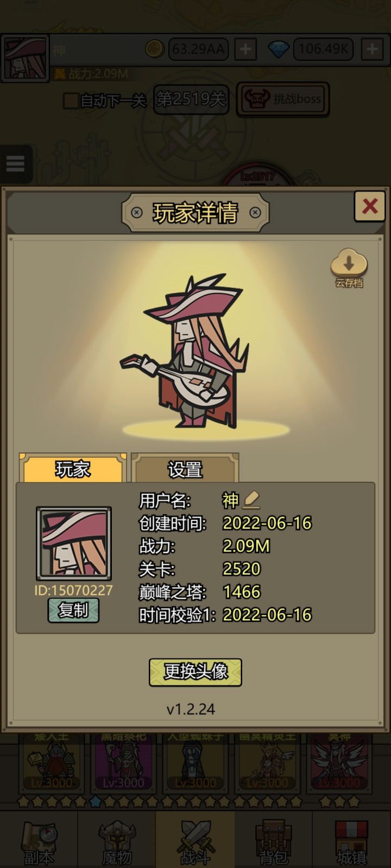391x868 pixels.
Task: Switch to the 设置 tab
Action: tap(185, 468)
